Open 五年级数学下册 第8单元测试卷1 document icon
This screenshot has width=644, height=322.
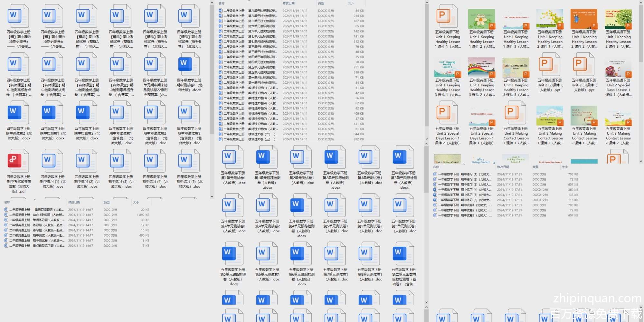pyautogui.click(x=369, y=253)
